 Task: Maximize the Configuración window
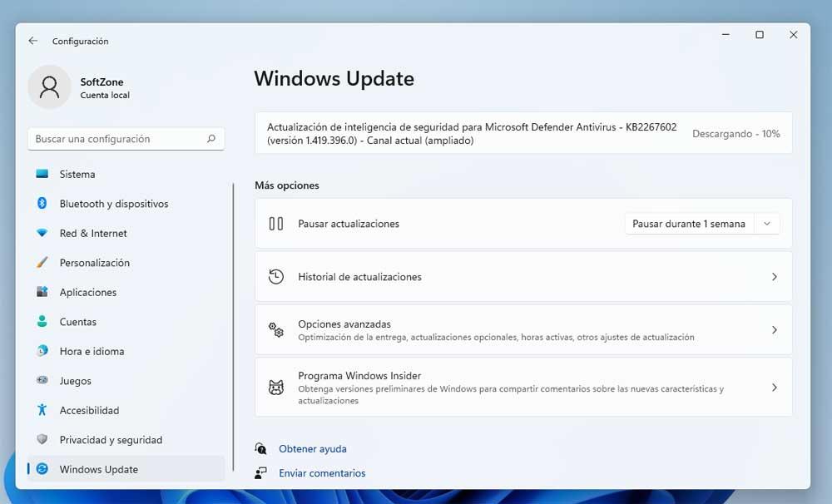pyautogui.click(x=760, y=34)
